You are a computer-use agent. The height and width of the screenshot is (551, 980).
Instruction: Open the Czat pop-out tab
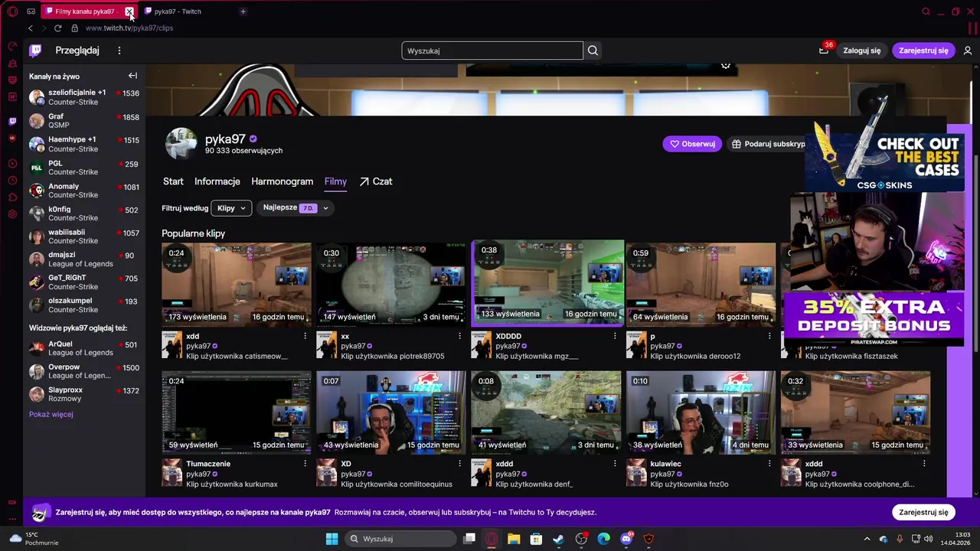[376, 181]
